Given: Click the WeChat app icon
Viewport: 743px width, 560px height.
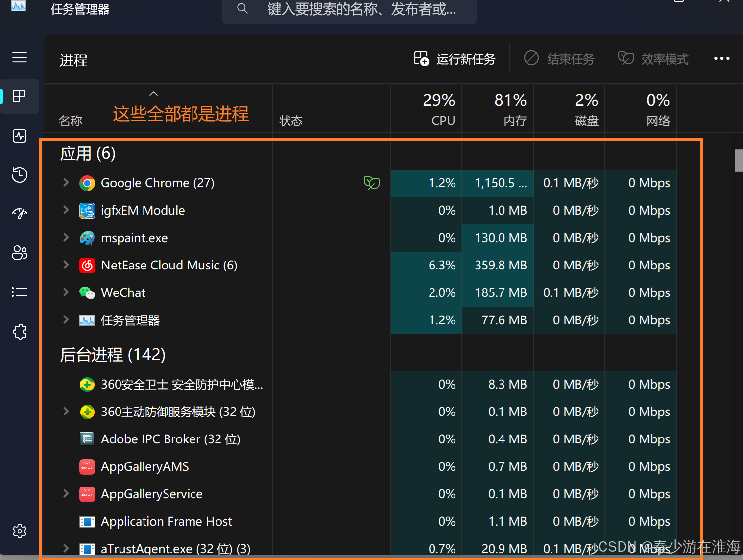Looking at the screenshot, I should (x=87, y=293).
